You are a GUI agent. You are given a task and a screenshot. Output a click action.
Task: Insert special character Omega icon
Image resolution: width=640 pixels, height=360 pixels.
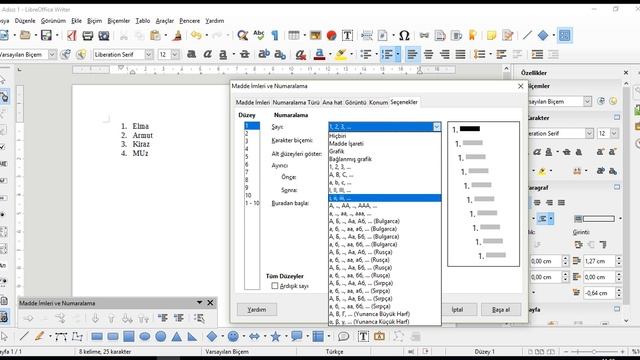[x=404, y=36]
